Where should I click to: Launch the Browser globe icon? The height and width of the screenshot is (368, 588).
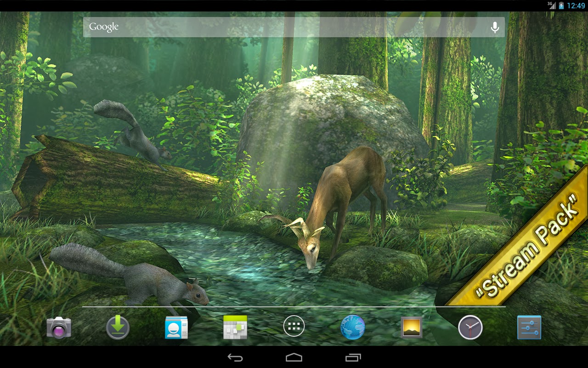353,328
